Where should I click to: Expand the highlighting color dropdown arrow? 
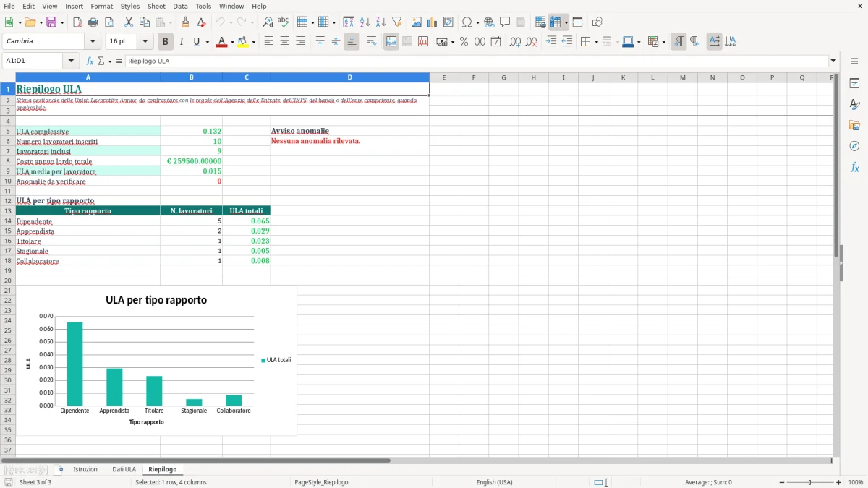[x=253, y=42]
